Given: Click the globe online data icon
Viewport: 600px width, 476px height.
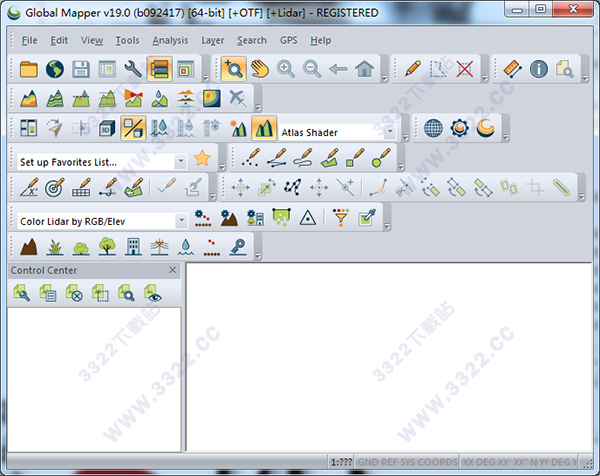Looking at the screenshot, I should 55,69.
